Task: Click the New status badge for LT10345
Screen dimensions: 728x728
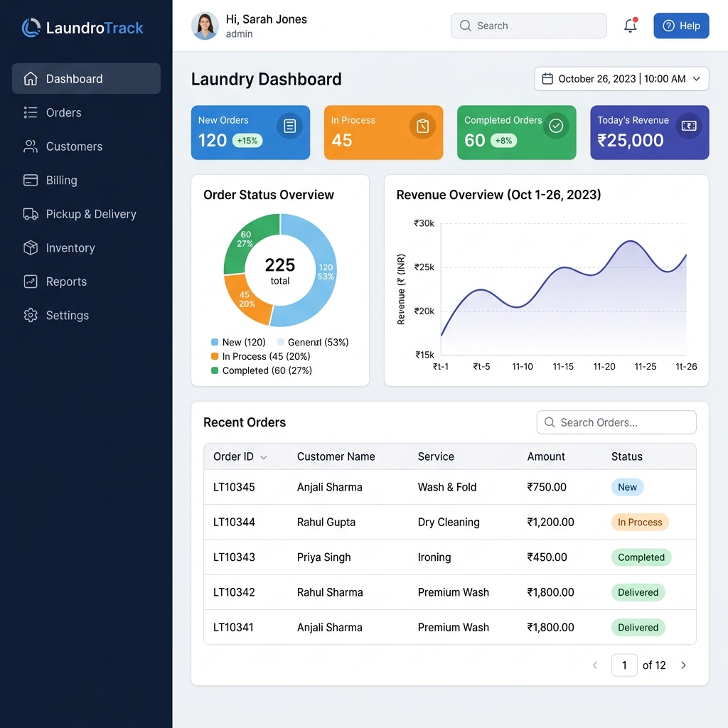Action: (x=627, y=487)
